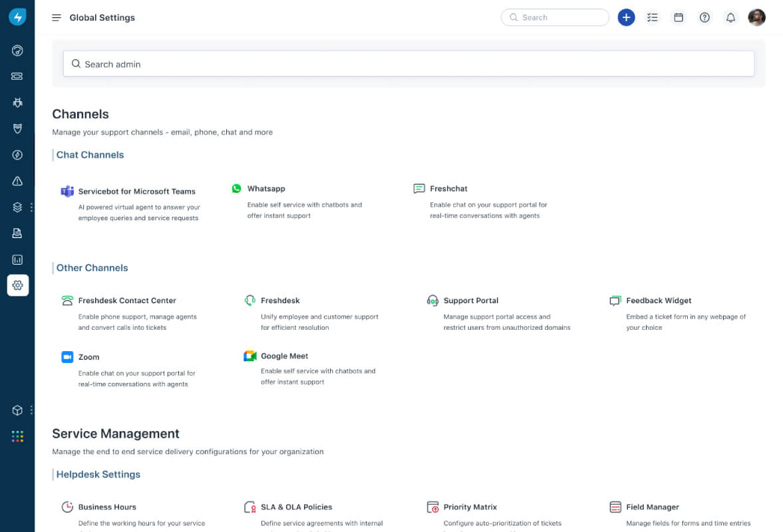Click the SLA & OLA Policies icon
This screenshot has height=532, width=783.
point(249,507)
